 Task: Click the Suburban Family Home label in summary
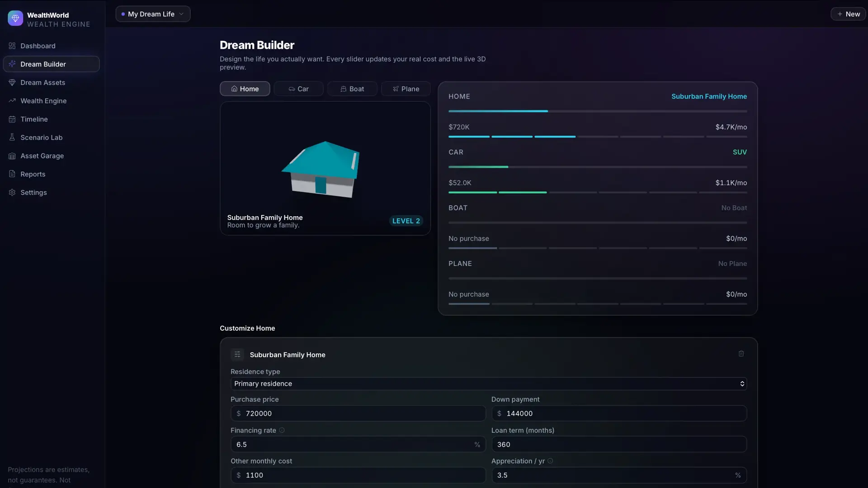709,96
